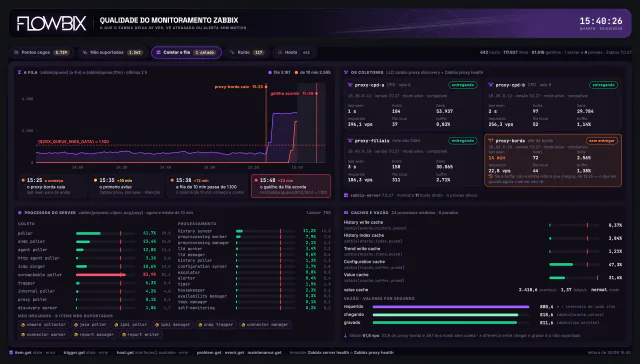This screenshot has height=364, width=640.
Task: Select the 15:25 proxy-borda cala event card
Action: [x=52, y=186]
